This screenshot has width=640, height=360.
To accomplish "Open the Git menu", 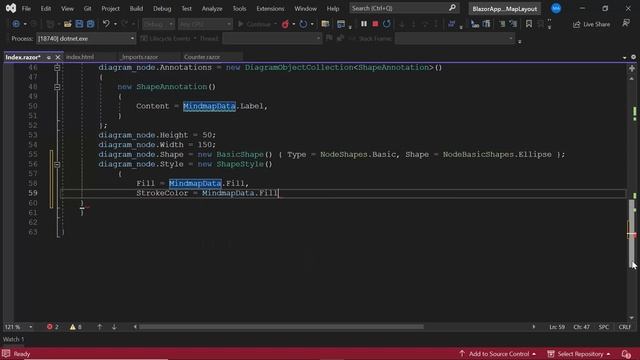I will point(87,9).
